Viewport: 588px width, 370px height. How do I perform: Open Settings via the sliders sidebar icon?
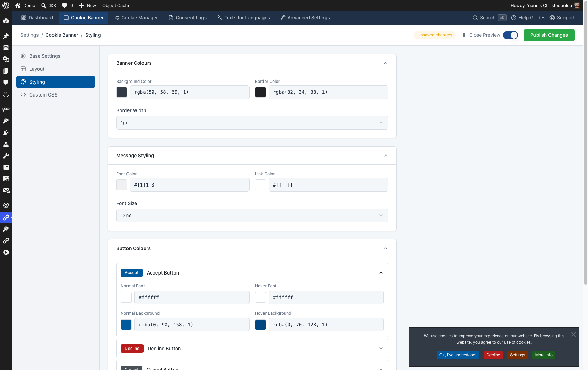[6, 167]
